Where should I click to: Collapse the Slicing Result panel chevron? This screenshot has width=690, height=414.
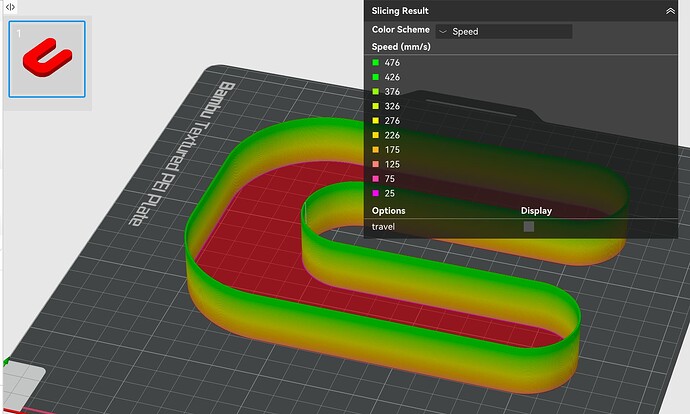click(x=670, y=11)
